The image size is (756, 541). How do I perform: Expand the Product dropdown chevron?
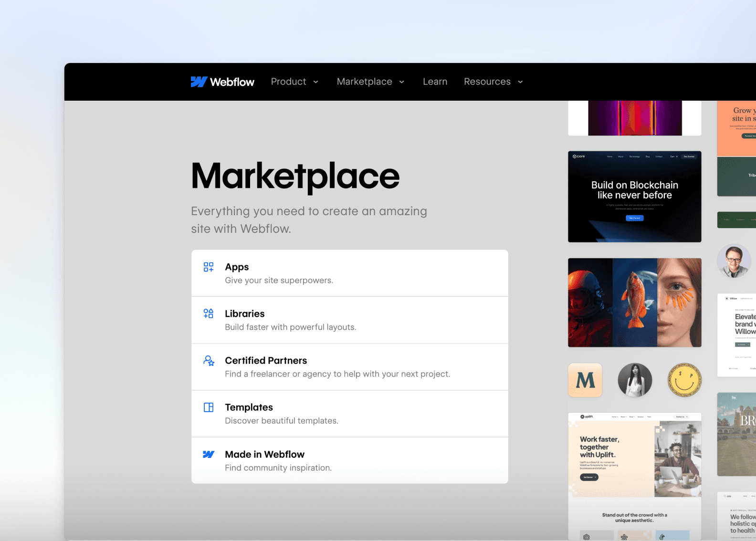pyautogui.click(x=316, y=82)
